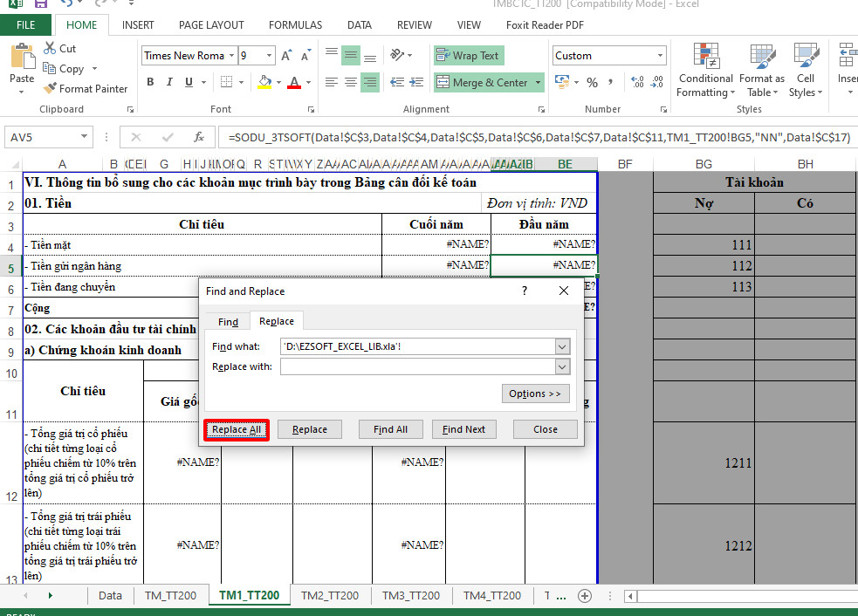Open the font name dropdown
858x616 pixels.
click(x=231, y=55)
